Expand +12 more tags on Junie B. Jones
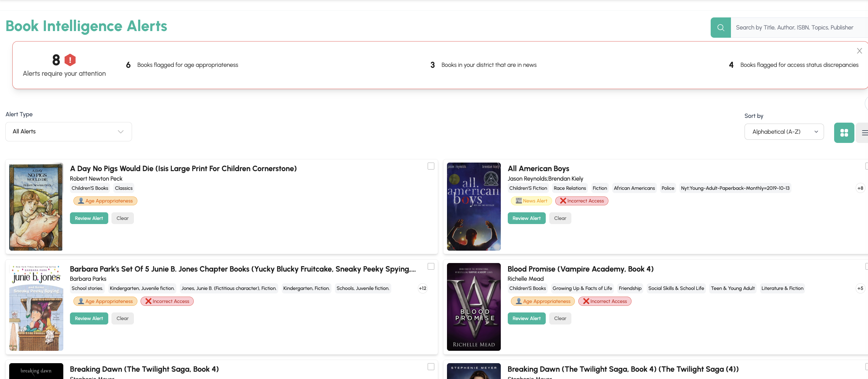The height and width of the screenshot is (379, 868). pyautogui.click(x=422, y=288)
